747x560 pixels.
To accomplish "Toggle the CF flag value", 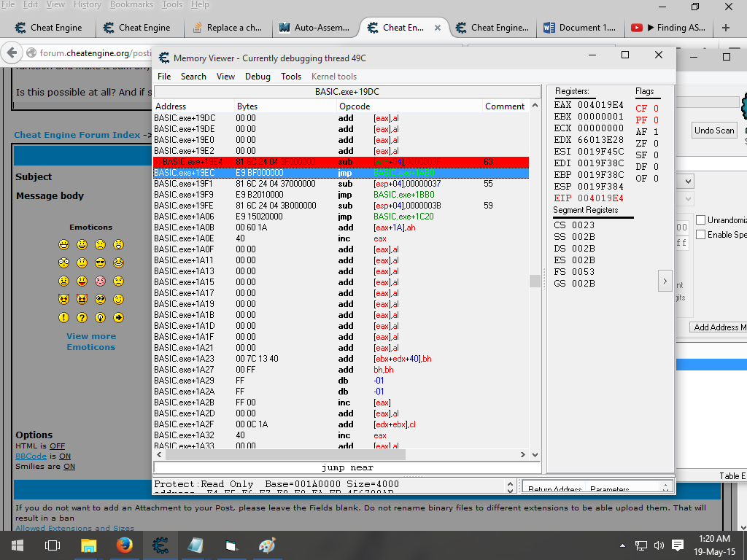I will coord(656,109).
